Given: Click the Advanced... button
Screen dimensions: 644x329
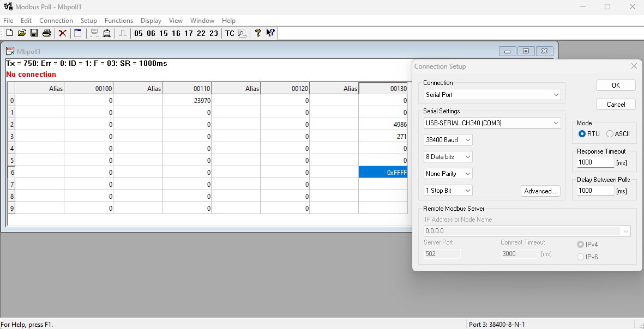Looking at the screenshot, I should (540, 191).
